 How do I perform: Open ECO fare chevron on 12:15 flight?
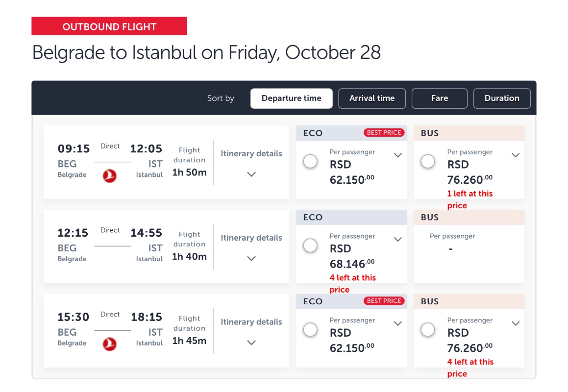398,240
